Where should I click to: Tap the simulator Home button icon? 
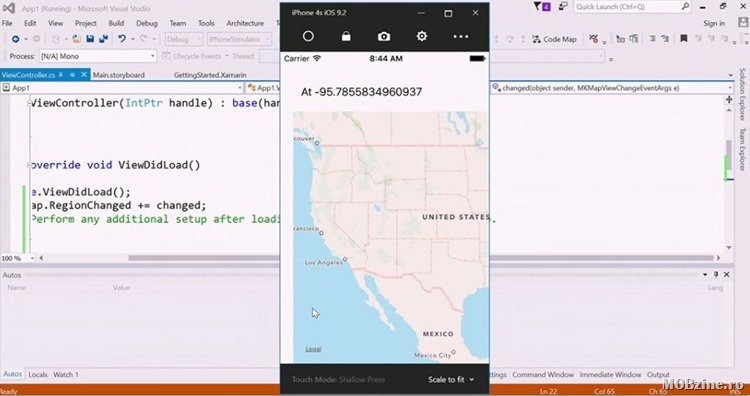(x=308, y=36)
